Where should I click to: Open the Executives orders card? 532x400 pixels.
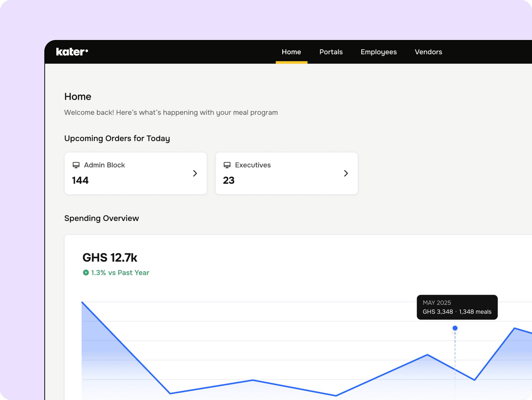pyautogui.click(x=286, y=173)
